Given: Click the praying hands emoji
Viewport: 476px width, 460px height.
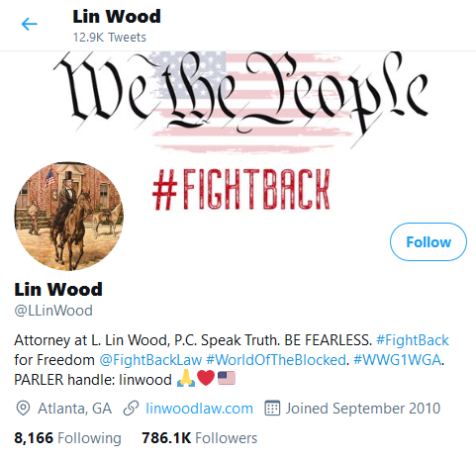Looking at the screenshot, I should (186, 378).
